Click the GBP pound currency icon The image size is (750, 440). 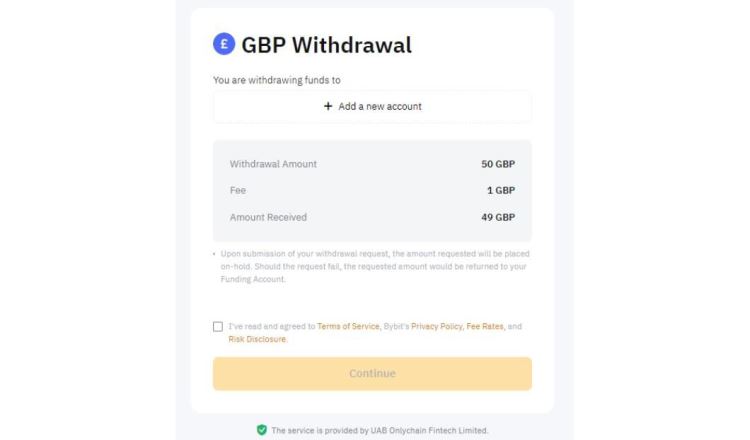(x=224, y=44)
